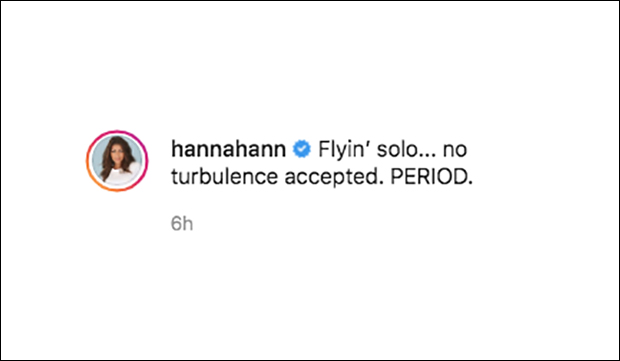Screen dimensions: 620x361
Task: Select the word Flyin' in caption
Action: [343, 150]
